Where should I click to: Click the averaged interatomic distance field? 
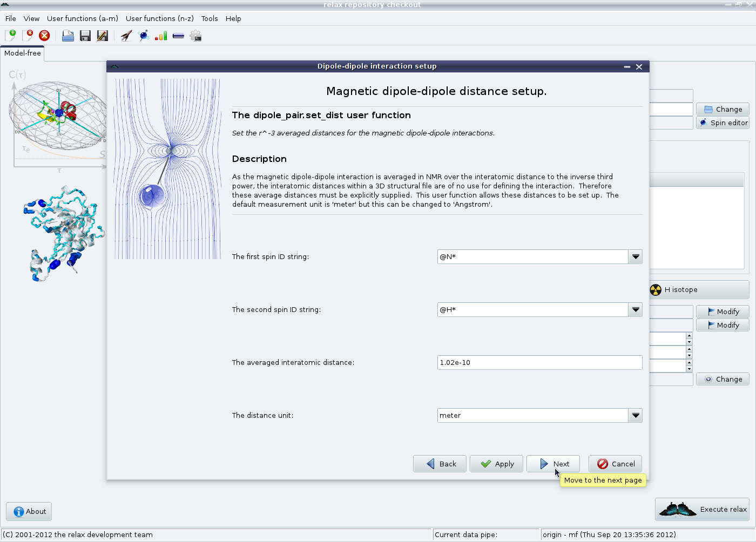(539, 363)
